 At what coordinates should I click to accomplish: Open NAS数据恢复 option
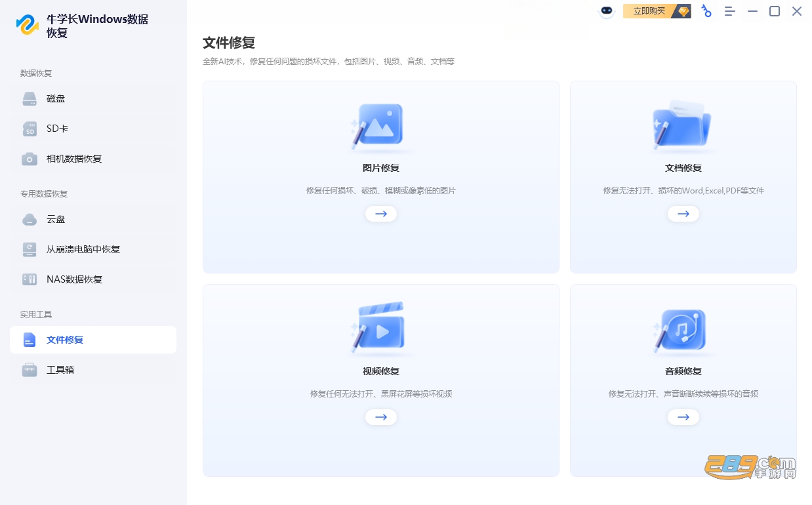[x=93, y=280]
